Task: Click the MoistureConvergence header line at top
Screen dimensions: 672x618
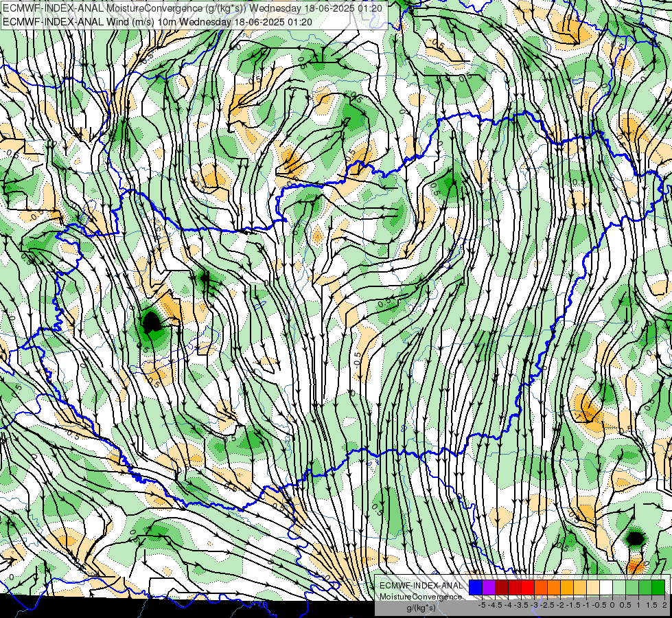Action: 192,8
